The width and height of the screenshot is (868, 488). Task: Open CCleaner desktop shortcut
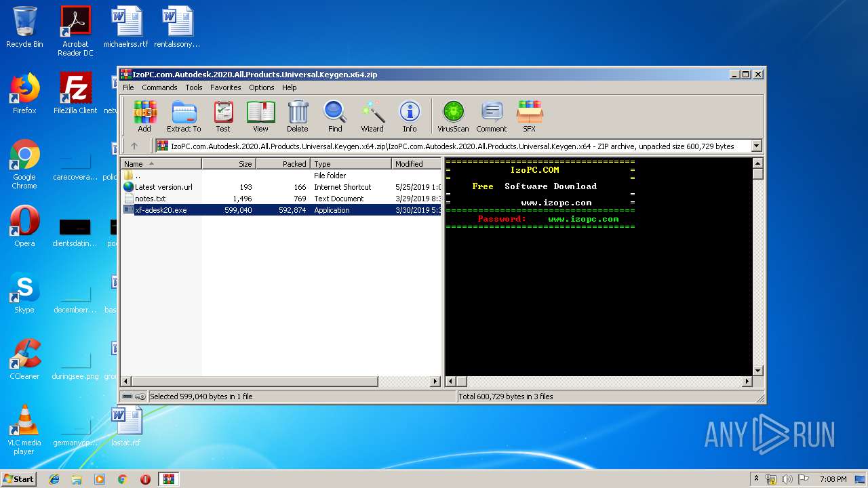coord(24,359)
